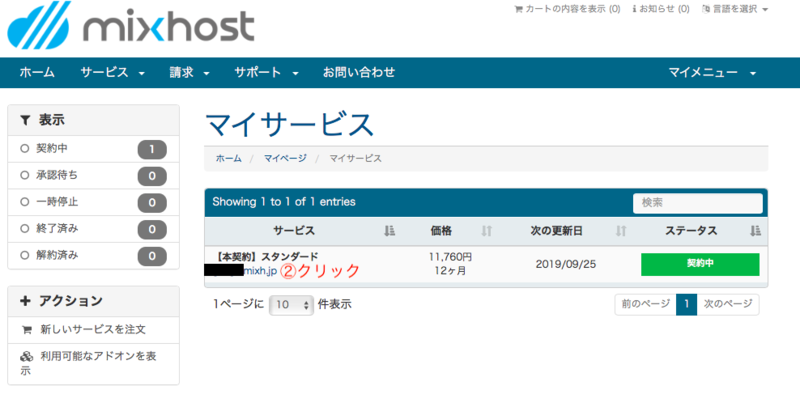Click the cart icon in top bar
This screenshot has width=800, height=407.
point(518,9)
